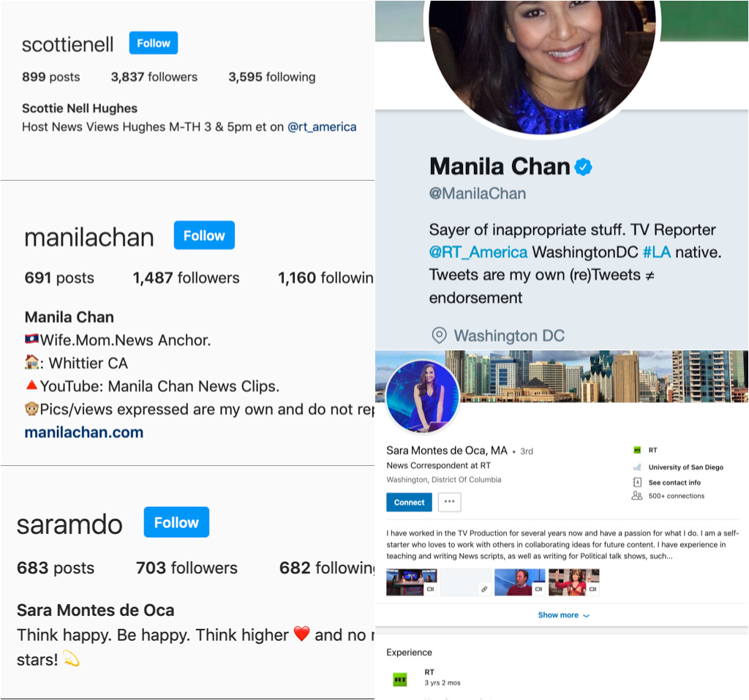This screenshot has width=749, height=700.
Task: Click the @RT_America link in Twitter bio
Action: (x=478, y=252)
